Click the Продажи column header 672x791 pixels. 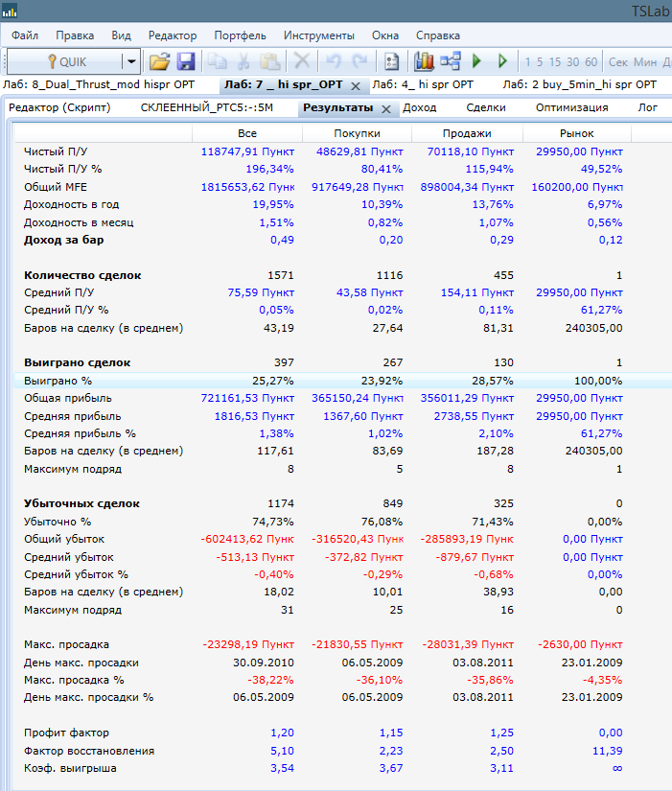click(x=467, y=133)
